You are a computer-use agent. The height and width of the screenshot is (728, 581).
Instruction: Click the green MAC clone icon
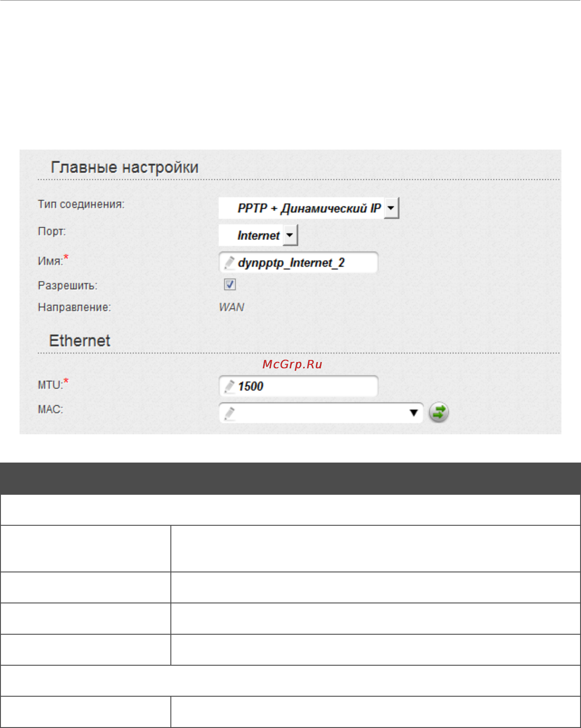pos(439,412)
